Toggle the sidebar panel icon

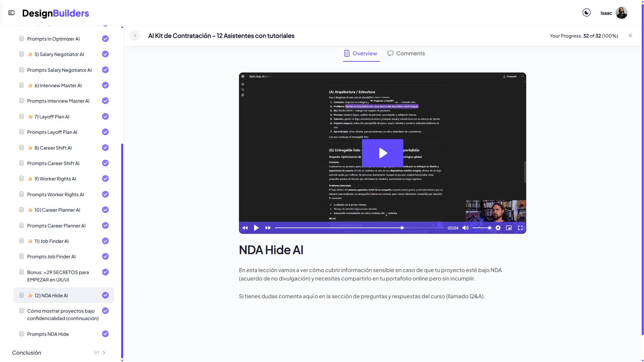[11, 13]
